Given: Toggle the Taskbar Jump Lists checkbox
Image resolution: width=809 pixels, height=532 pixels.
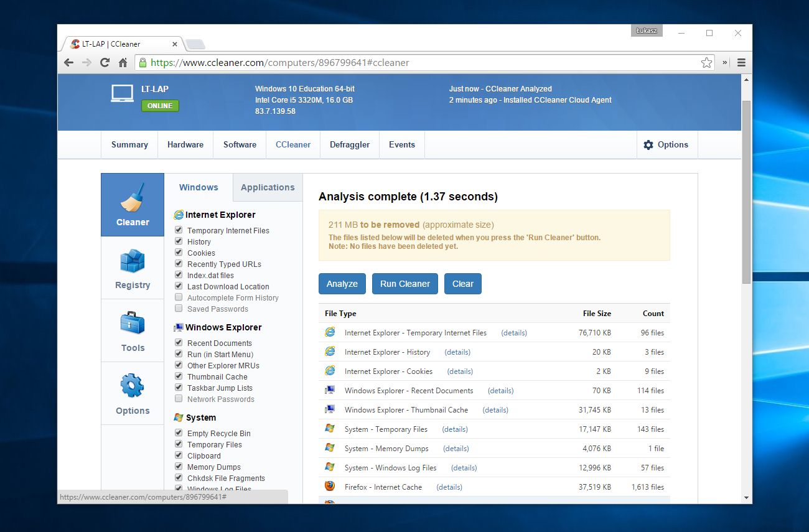Looking at the screenshot, I should pos(179,388).
